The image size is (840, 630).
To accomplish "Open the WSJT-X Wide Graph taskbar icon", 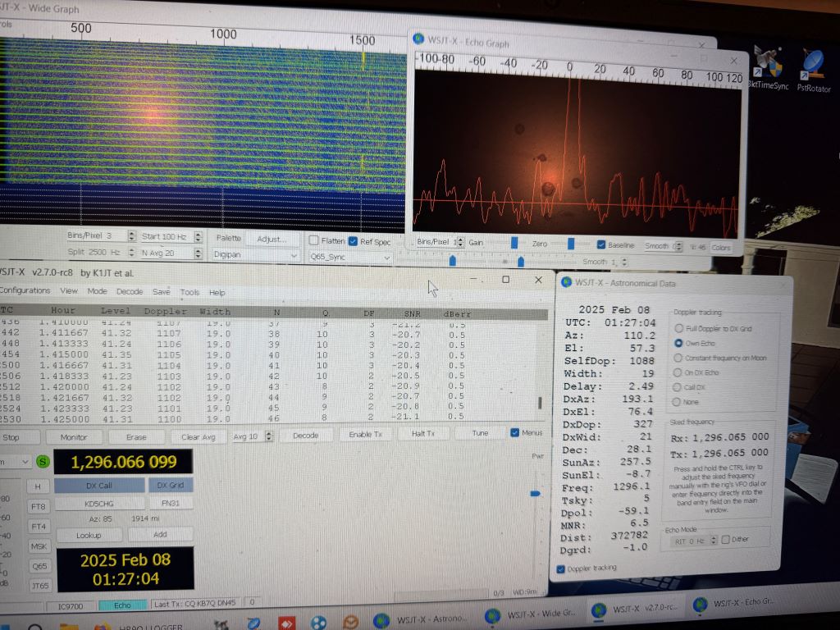I will pyautogui.click(x=492, y=615).
